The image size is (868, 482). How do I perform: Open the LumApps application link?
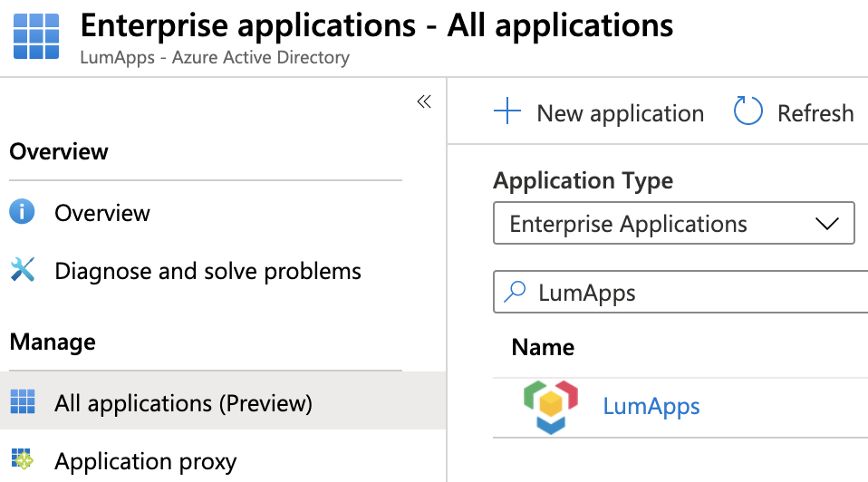[651, 406]
